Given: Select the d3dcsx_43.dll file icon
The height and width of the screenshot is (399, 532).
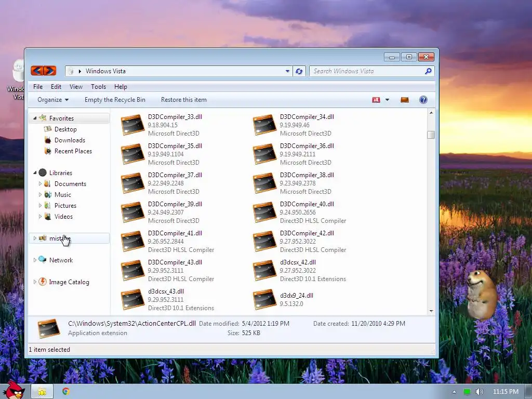Looking at the screenshot, I should click(x=132, y=300).
